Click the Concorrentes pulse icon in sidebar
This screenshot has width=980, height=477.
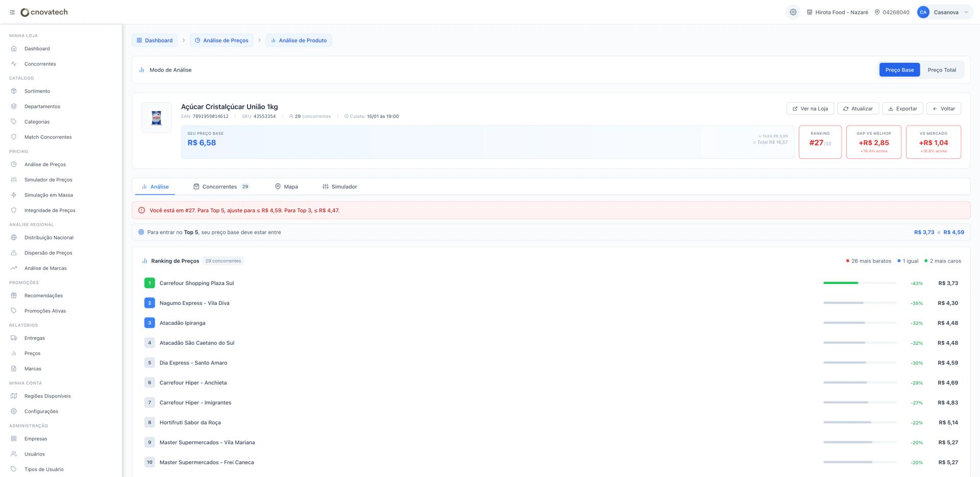click(14, 64)
